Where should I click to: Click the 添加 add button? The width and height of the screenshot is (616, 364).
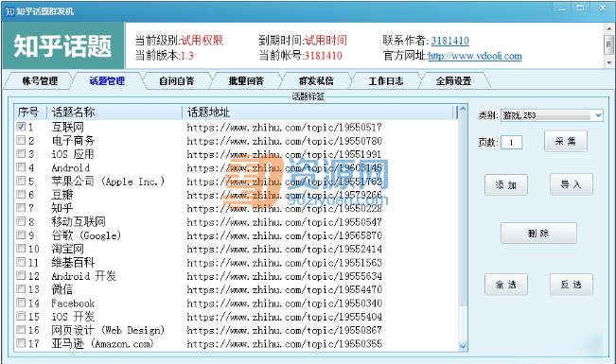click(506, 184)
